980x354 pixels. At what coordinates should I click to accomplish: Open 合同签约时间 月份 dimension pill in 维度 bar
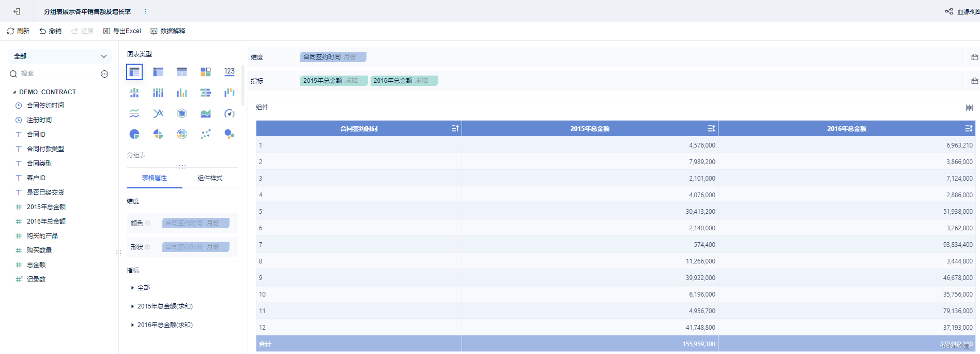click(x=333, y=57)
